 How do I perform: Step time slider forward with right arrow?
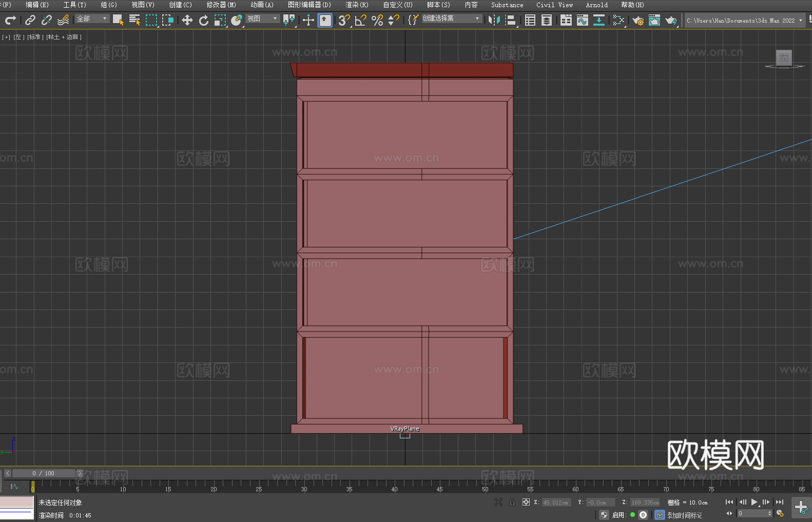coord(80,473)
